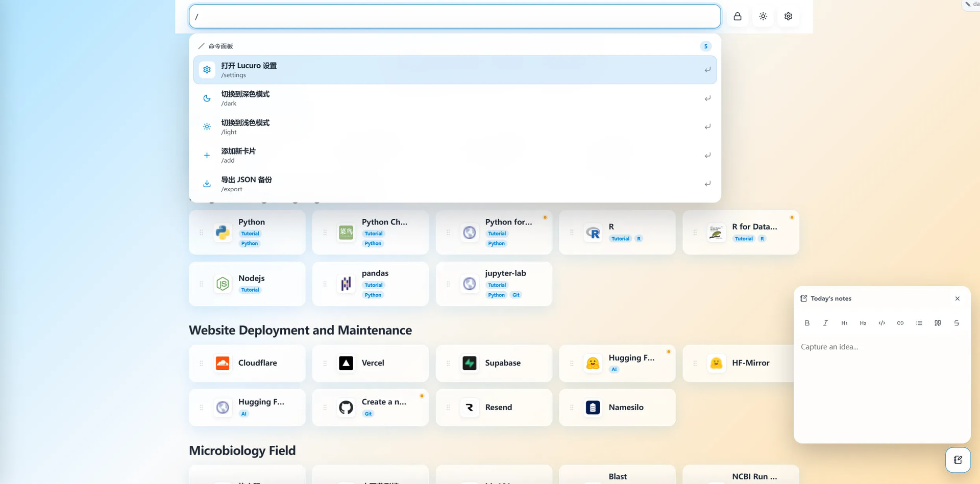980x484 pixels.
Task: Click the Microbiology Field heading
Action: tap(242, 451)
